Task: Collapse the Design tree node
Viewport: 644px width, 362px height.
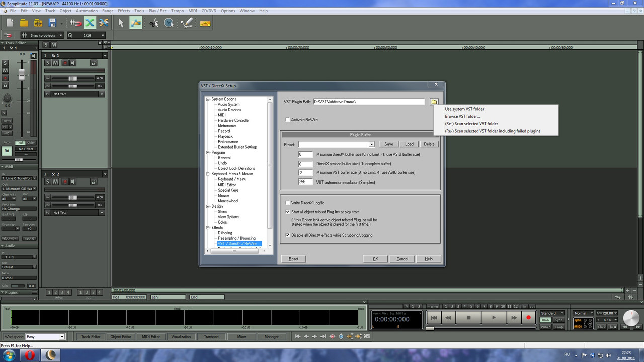Action: [x=208, y=206]
